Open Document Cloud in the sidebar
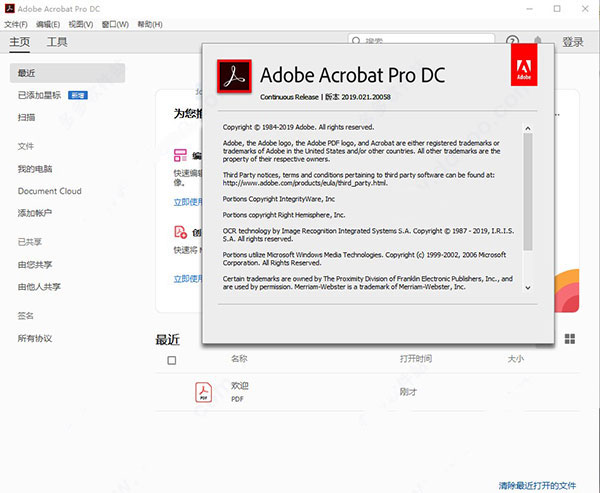 point(50,191)
